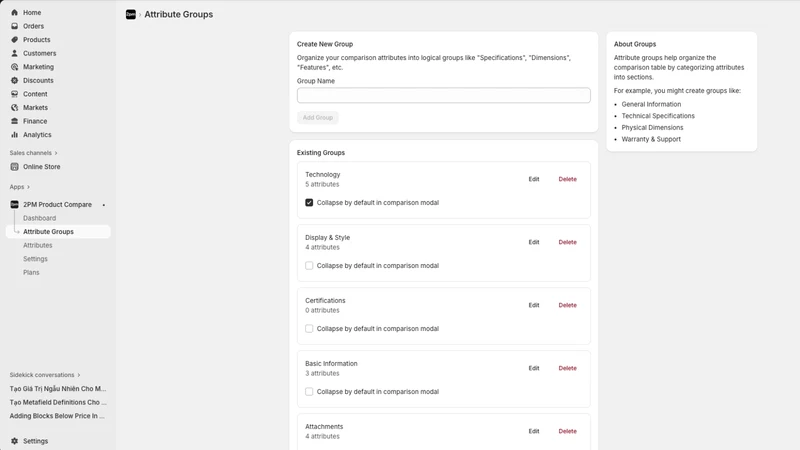The width and height of the screenshot is (800, 450).
Task: Open Tạo Metafield Definitions conversation
Action: click(58, 402)
